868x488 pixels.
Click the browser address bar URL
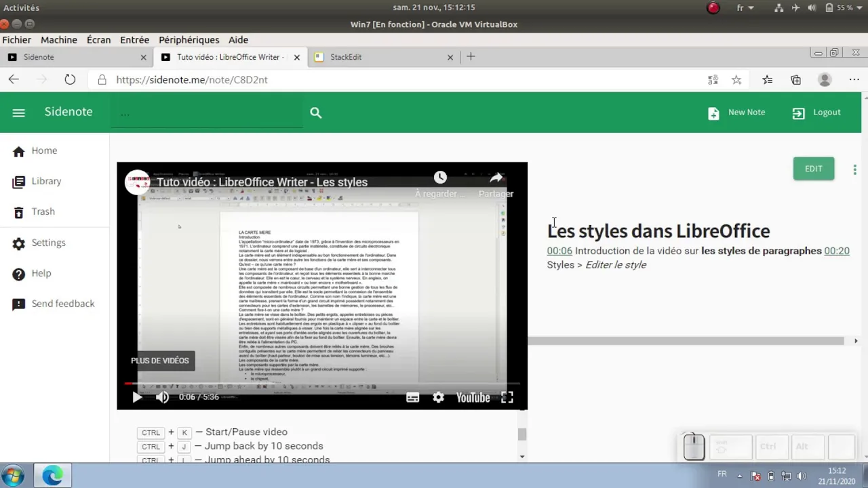point(192,80)
